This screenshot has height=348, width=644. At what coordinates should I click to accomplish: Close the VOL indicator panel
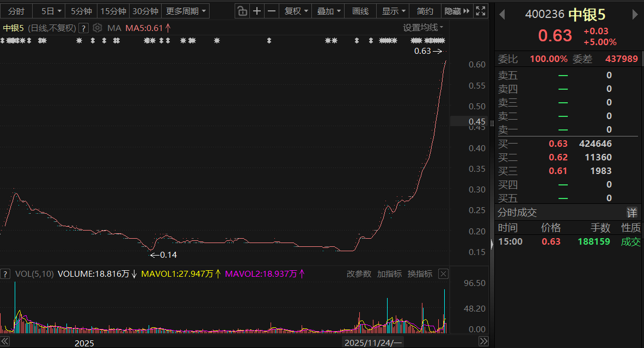coord(443,274)
